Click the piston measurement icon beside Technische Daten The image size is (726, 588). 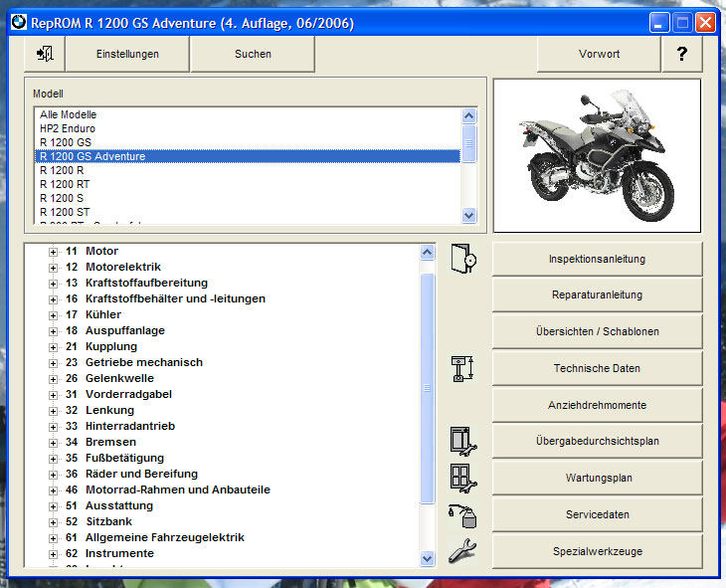[463, 369]
